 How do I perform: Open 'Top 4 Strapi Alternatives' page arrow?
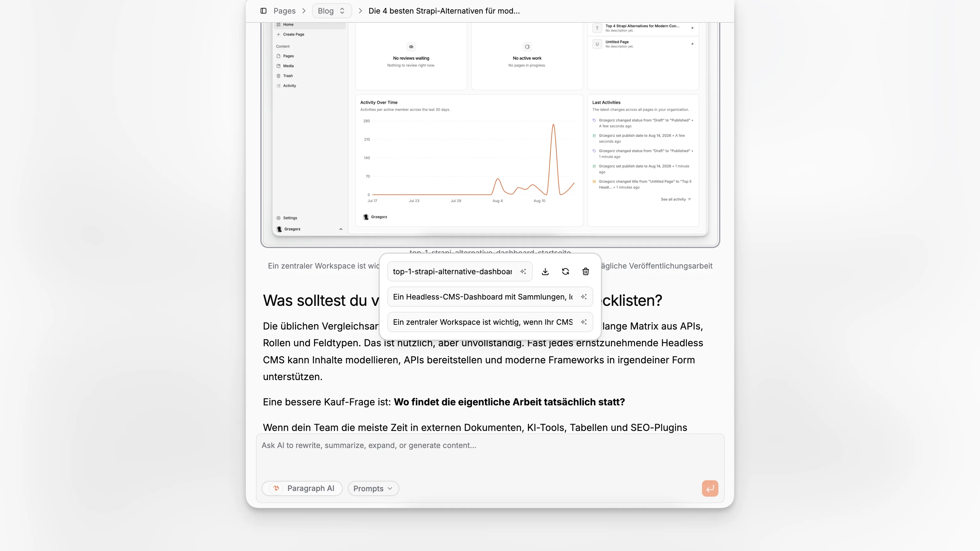coord(692,28)
